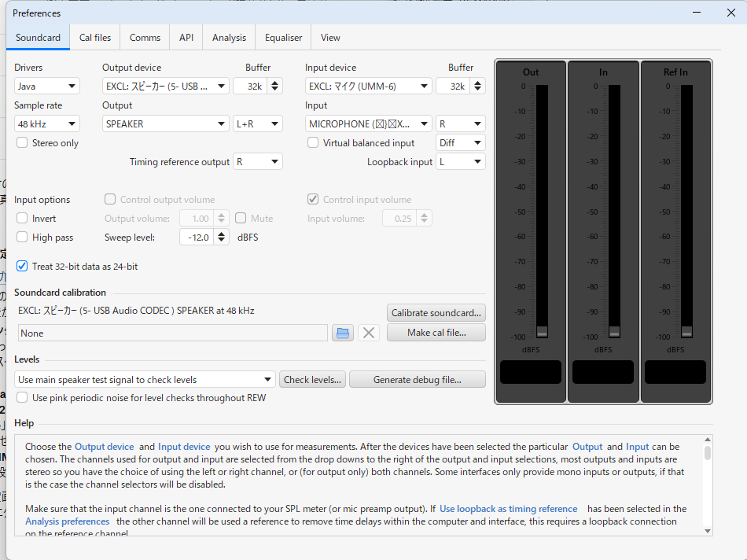Image resolution: width=747 pixels, height=560 pixels.
Task: Switch to the Cal files tab
Action: [x=95, y=38]
